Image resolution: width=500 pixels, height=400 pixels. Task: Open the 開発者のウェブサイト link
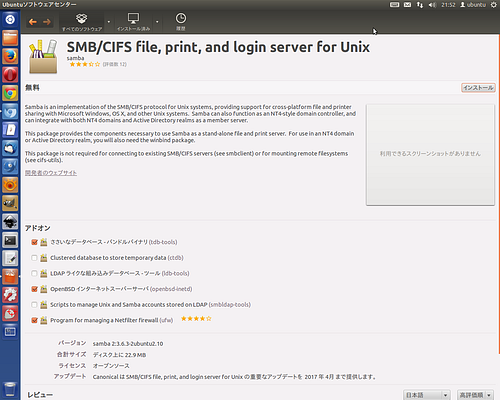point(51,173)
